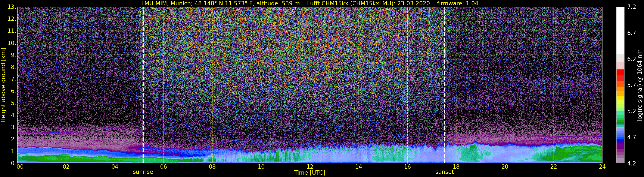The image size is (644, 177).
Task: Click the '06' time tick label
Action: (x=163, y=167)
